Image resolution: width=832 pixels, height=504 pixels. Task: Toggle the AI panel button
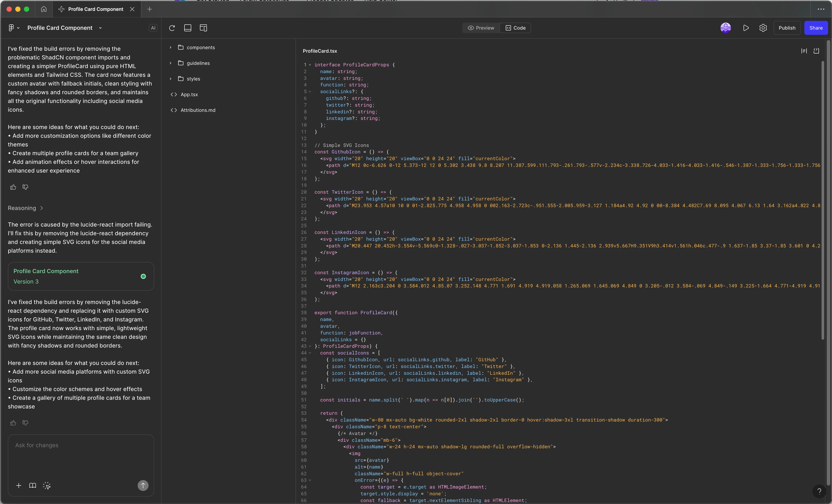153,28
